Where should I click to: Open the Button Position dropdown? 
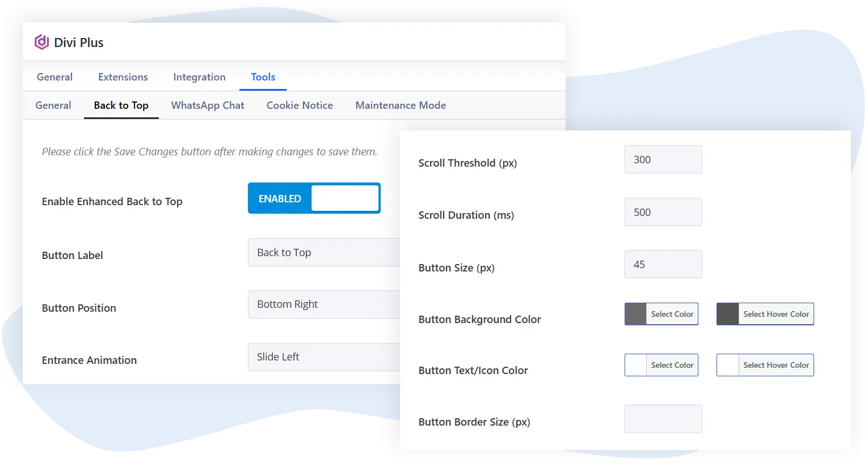(x=324, y=304)
